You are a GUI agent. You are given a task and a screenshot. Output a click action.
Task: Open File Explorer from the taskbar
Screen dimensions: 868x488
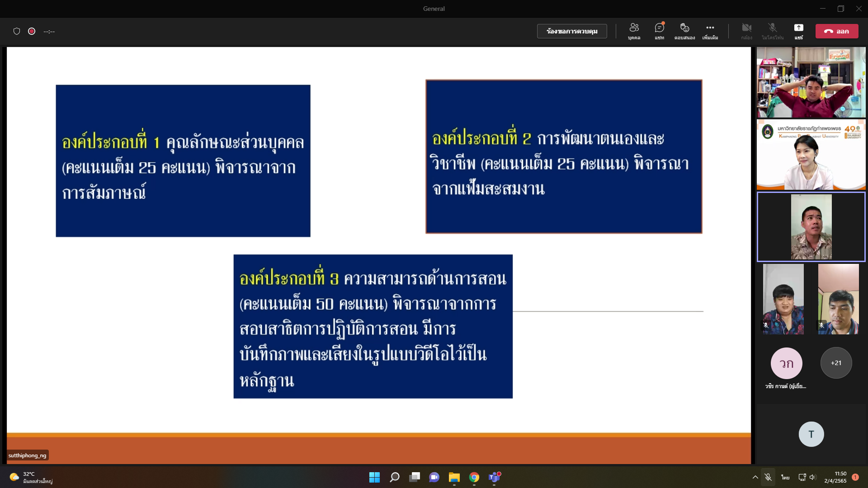click(x=455, y=477)
